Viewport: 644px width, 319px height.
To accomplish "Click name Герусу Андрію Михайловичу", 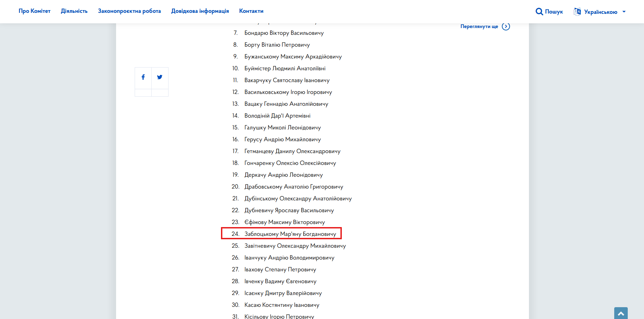I will point(283,140).
